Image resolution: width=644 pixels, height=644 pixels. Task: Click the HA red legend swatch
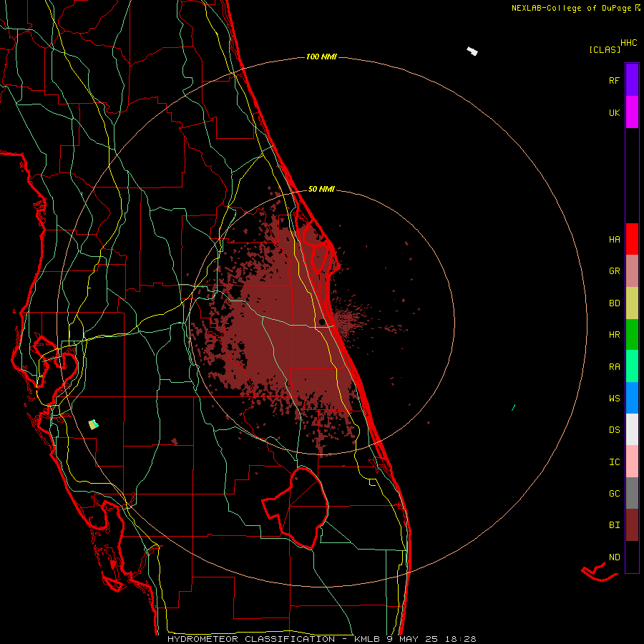(632, 239)
